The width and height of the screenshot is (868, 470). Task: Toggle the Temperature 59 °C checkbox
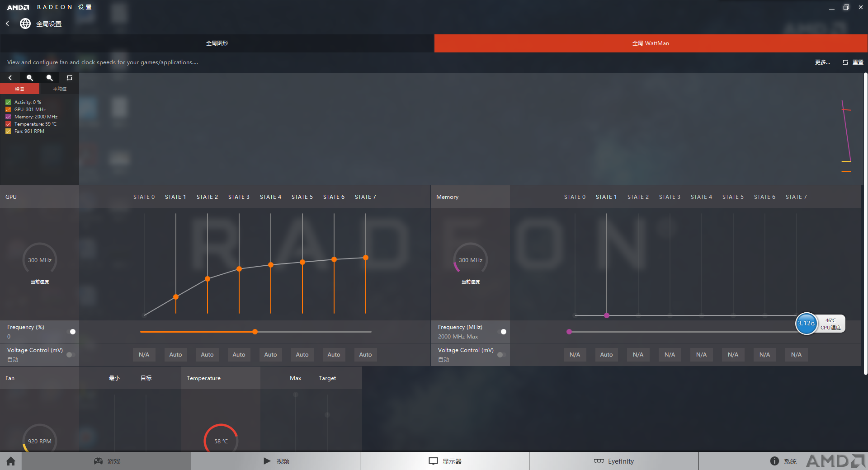pos(8,124)
